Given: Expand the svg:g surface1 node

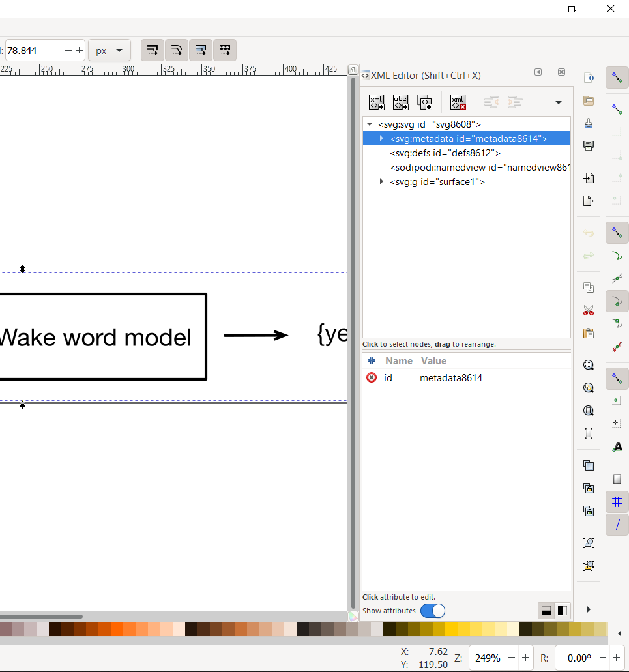Looking at the screenshot, I should 381,182.
